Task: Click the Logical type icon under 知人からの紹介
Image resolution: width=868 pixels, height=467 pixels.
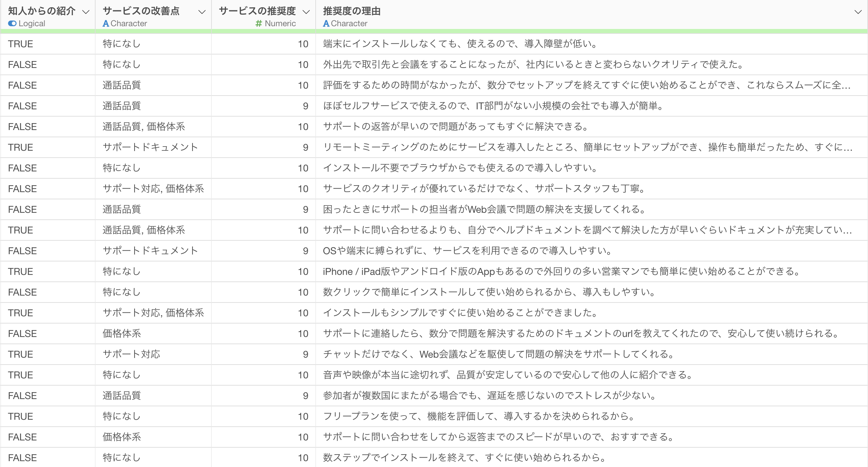Action: point(12,23)
